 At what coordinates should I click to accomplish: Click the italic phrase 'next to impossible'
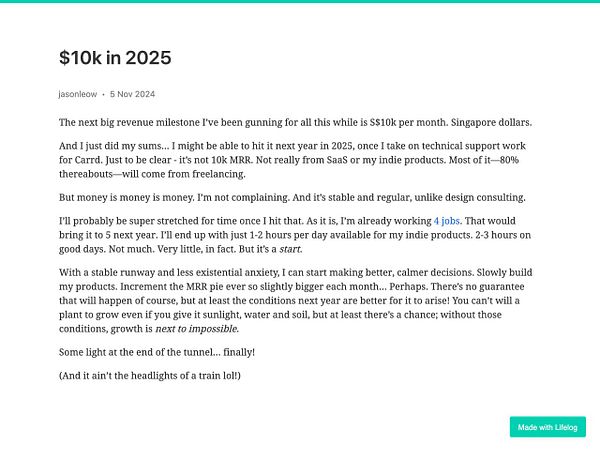tap(196, 329)
